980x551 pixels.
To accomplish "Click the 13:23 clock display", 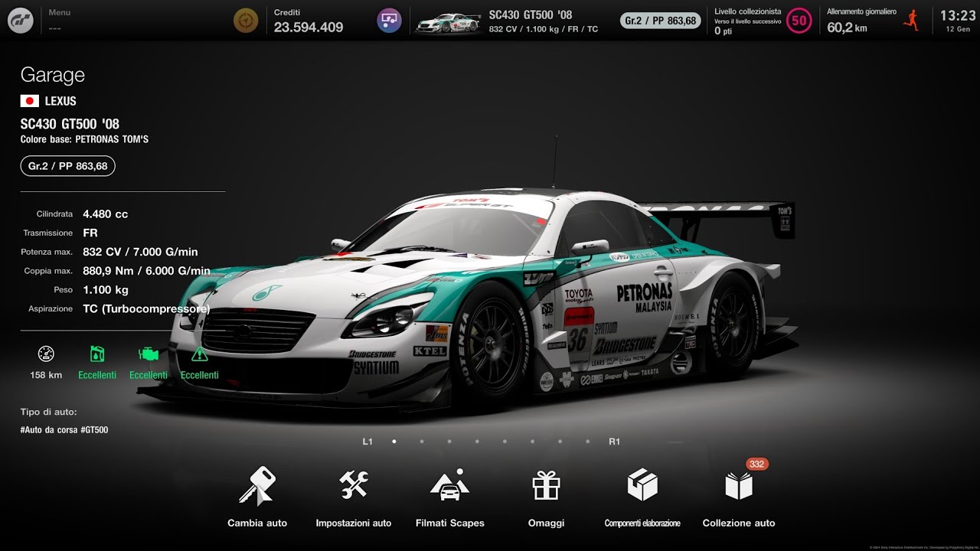I will click(x=958, y=15).
